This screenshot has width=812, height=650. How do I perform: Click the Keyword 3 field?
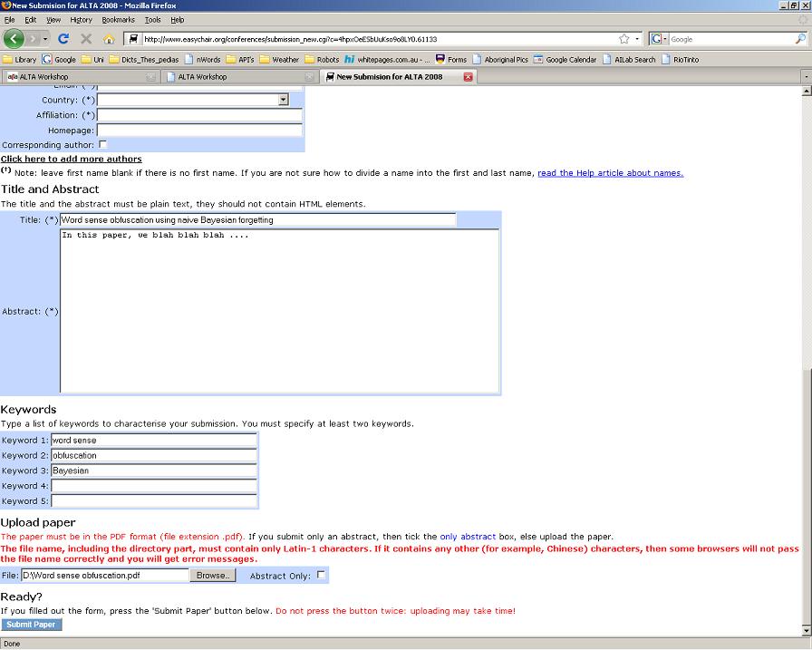[154, 471]
